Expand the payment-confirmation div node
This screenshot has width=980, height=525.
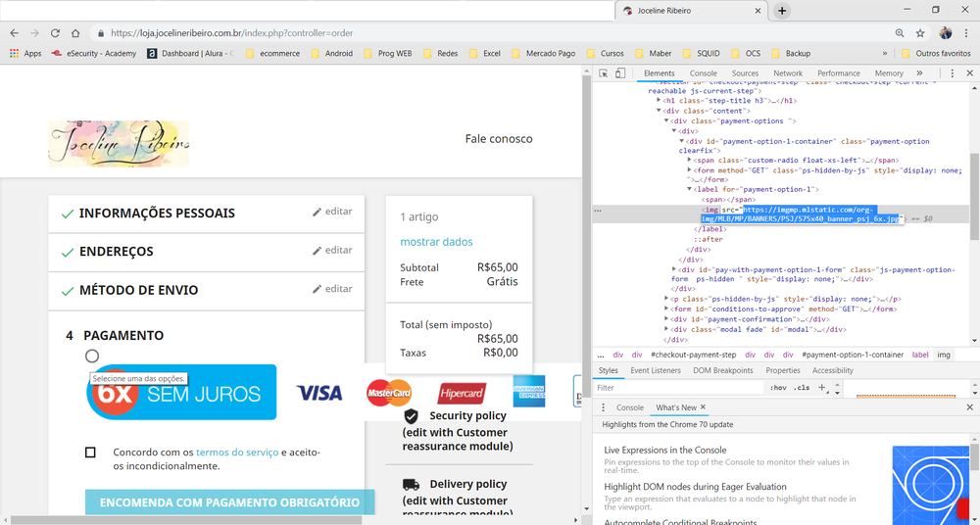pyautogui.click(x=666, y=318)
